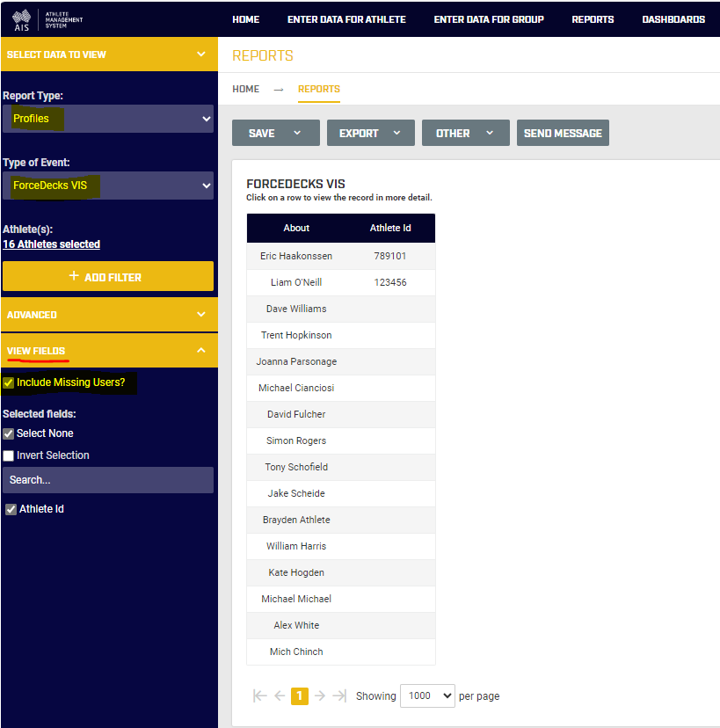Screen dimensions: 720x728
Task: Go to next page arrow
Action: tap(320, 695)
